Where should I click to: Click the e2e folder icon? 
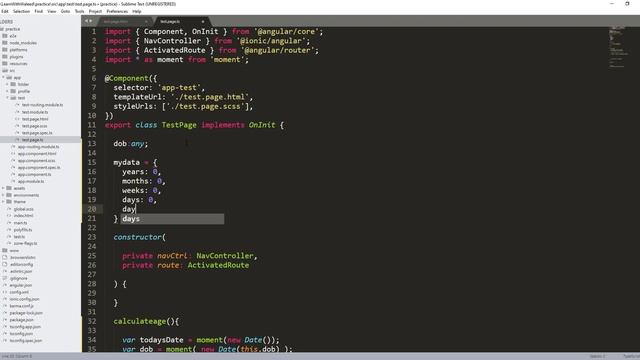pos(5,36)
